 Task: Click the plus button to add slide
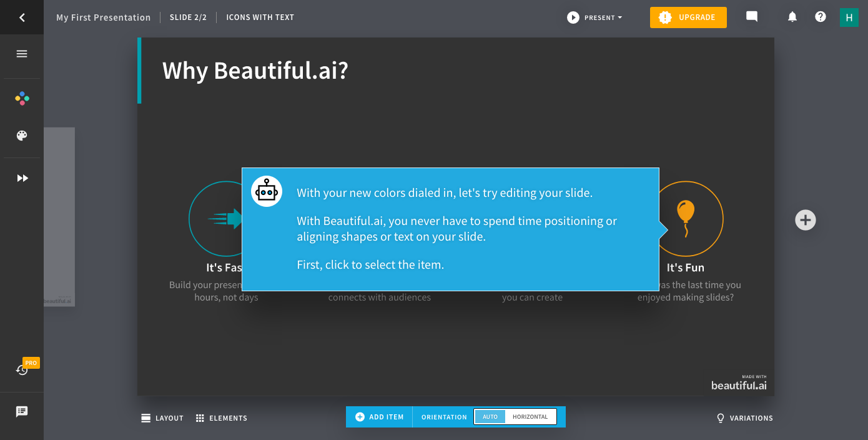coord(806,220)
